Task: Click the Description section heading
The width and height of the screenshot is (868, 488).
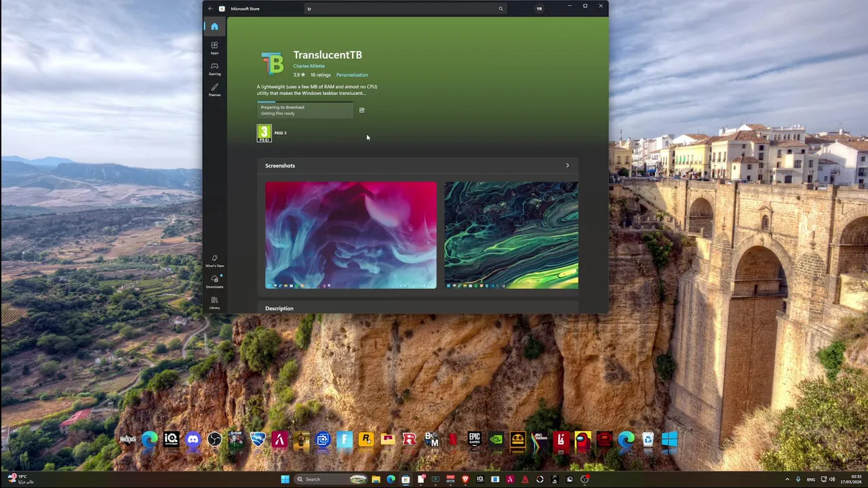Action: pos(279,308)
